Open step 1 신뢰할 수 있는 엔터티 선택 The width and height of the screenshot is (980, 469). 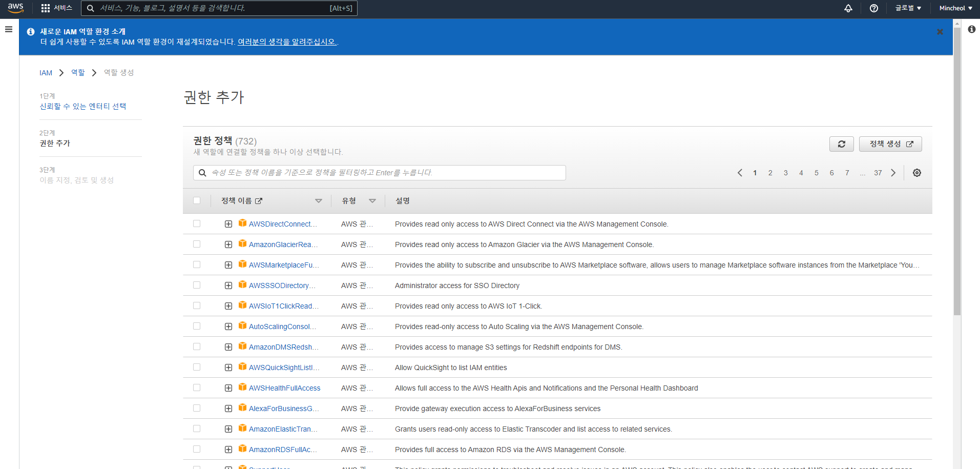pos(83,106)
